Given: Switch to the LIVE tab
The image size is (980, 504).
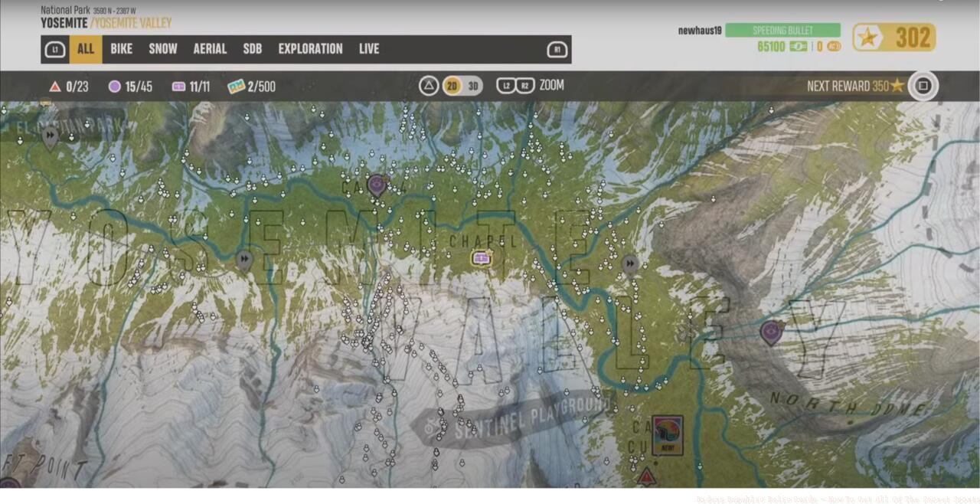Looking at the screenshot, I should coord(369,49).
